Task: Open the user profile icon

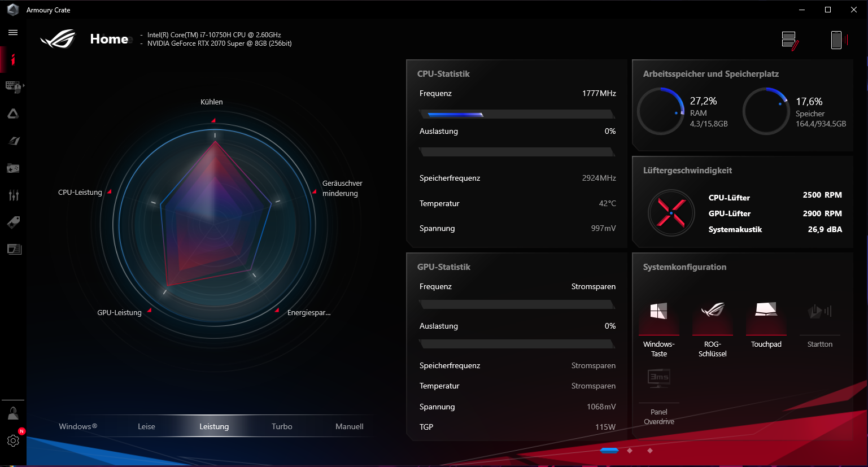Action: 13,413
